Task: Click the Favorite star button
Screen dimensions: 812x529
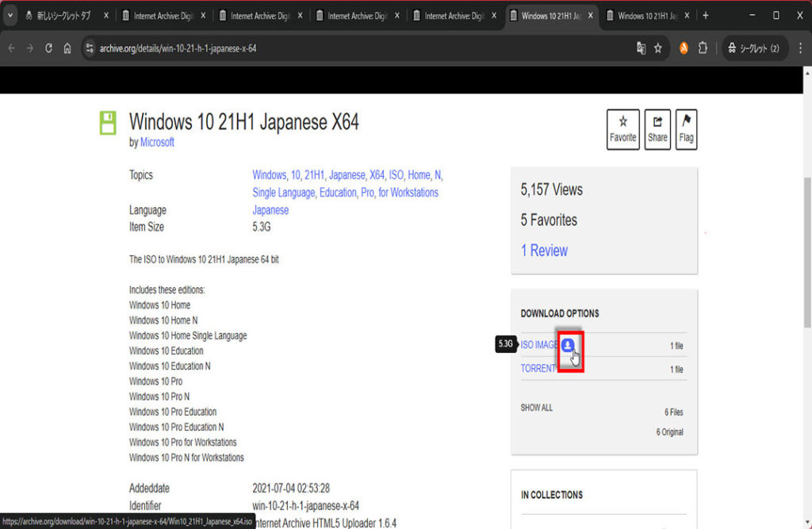Action: (x=622, y=129)
